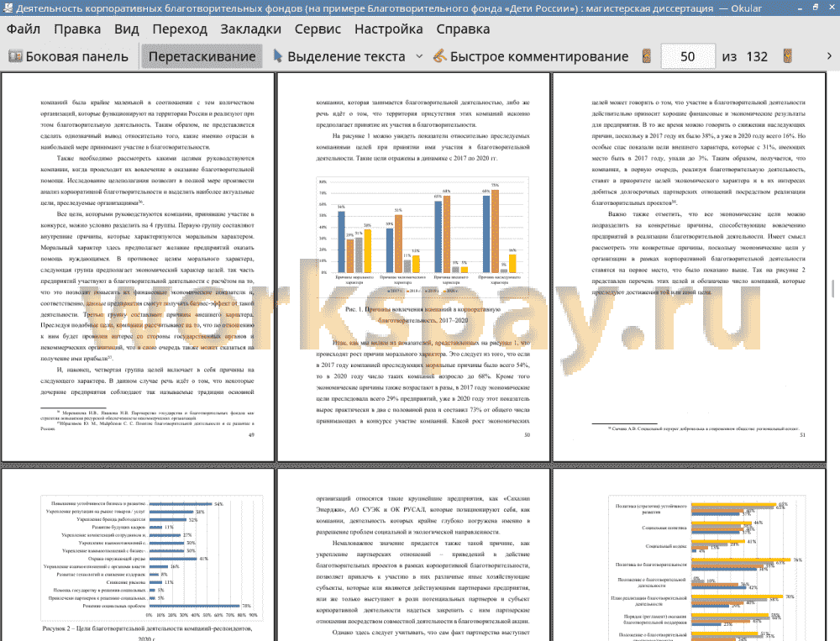Go to next page icon
Viewport: 840px width, 641px height.
click(x=788, y=55)
